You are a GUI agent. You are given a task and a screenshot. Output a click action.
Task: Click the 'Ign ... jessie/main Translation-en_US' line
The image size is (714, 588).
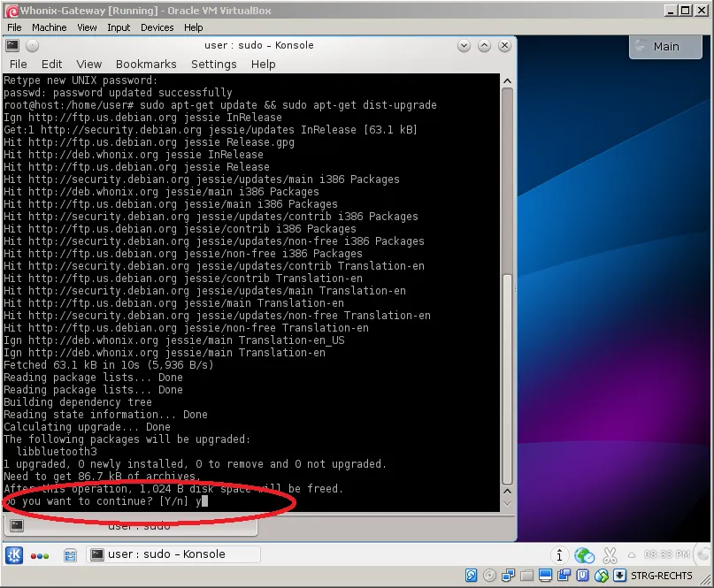tap(174, 340)
